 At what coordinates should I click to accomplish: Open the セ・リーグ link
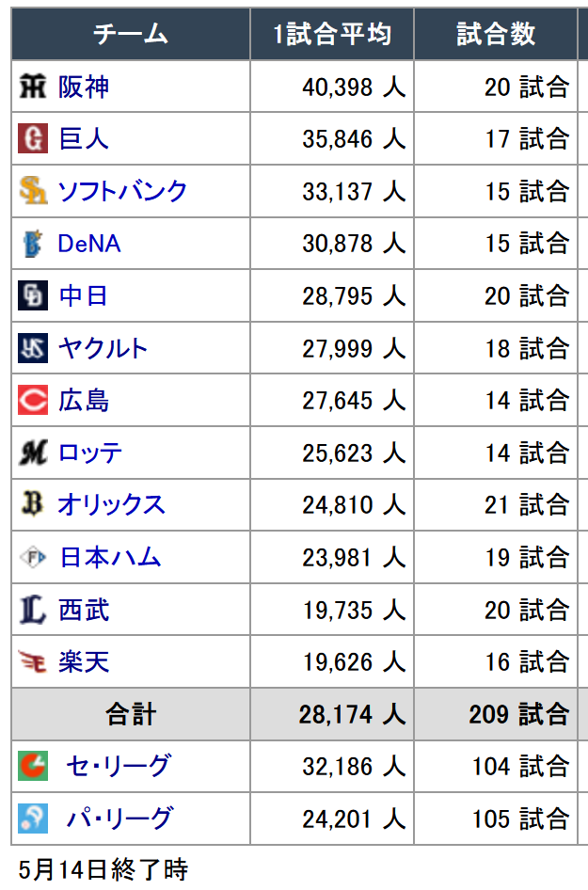point(118,766)
